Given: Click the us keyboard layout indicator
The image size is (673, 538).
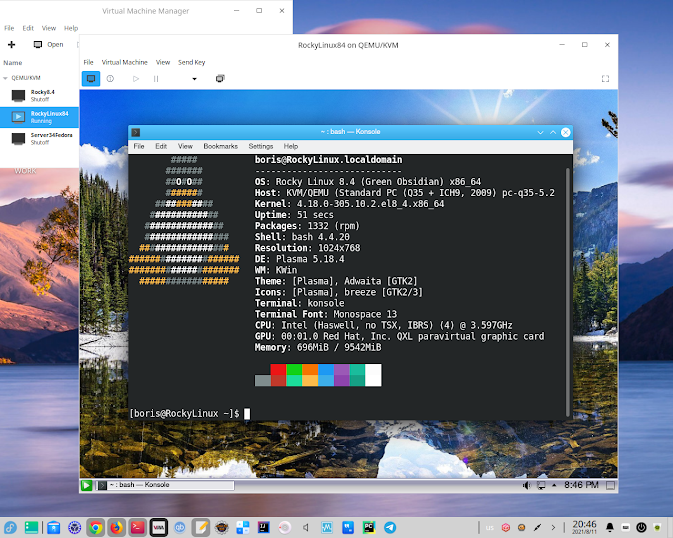Looking at the screenshot, I should pos(490,528).
